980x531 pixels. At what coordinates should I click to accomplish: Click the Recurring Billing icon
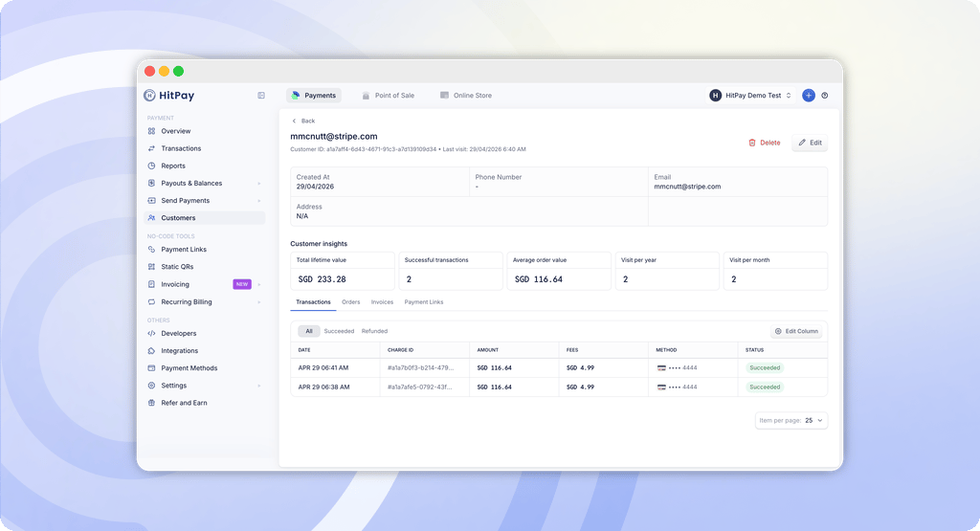click(151, 301)
